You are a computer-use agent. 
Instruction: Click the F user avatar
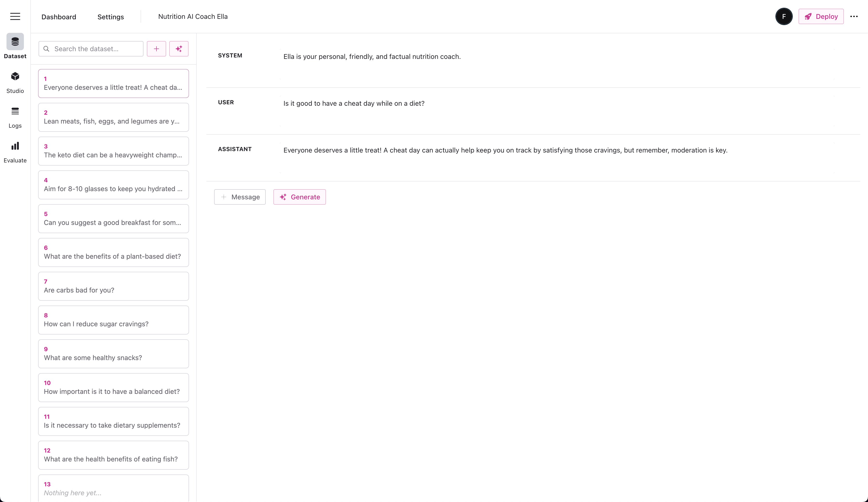point(784,17)
